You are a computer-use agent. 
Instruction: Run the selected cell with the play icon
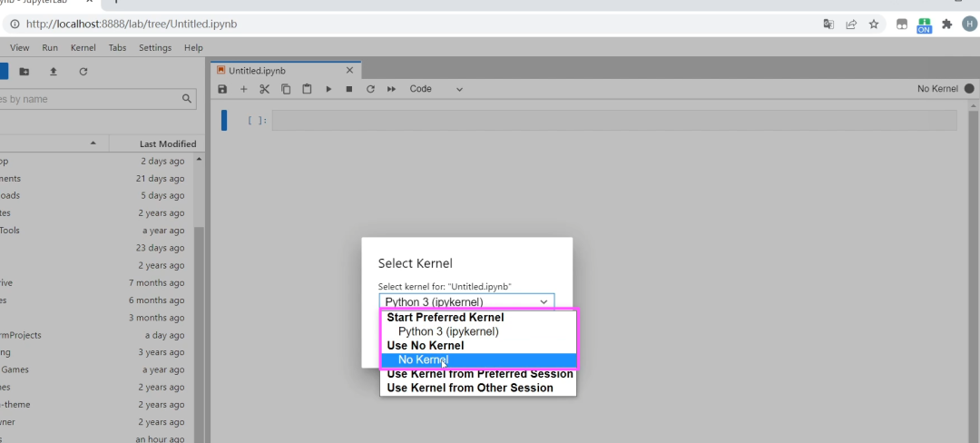point(328,89)
